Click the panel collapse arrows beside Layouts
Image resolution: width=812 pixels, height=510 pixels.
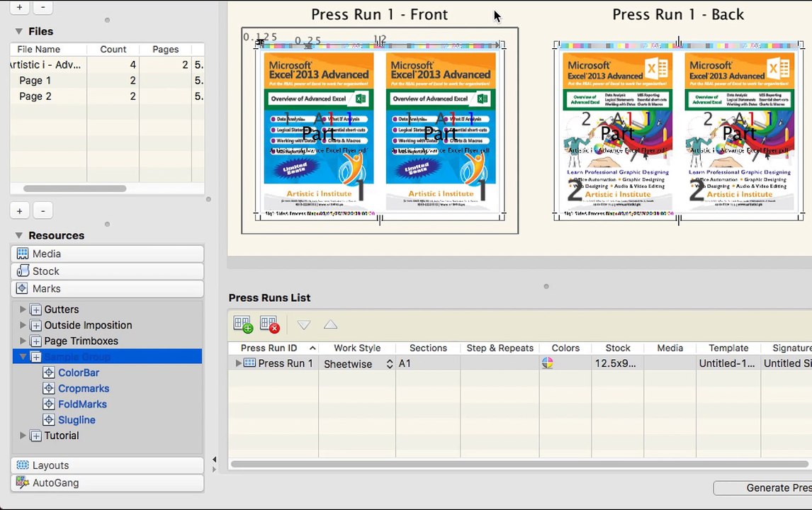pyautogui.click(x=215, y=465)
